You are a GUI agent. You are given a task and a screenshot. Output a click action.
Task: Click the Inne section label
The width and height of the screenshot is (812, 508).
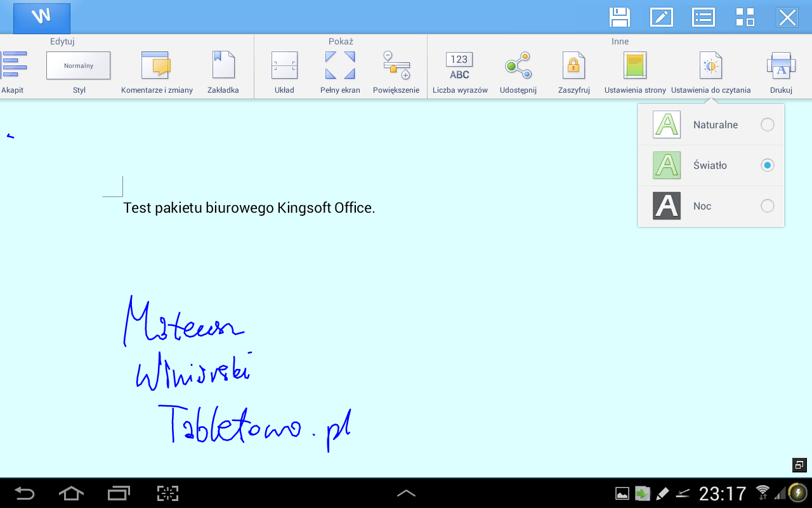pos(620,41)
